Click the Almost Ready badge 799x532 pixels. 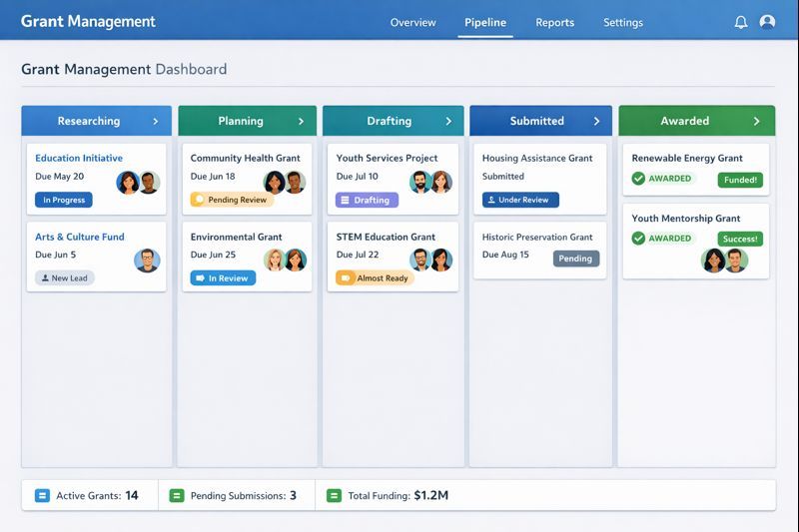click(x=376, y=277)
